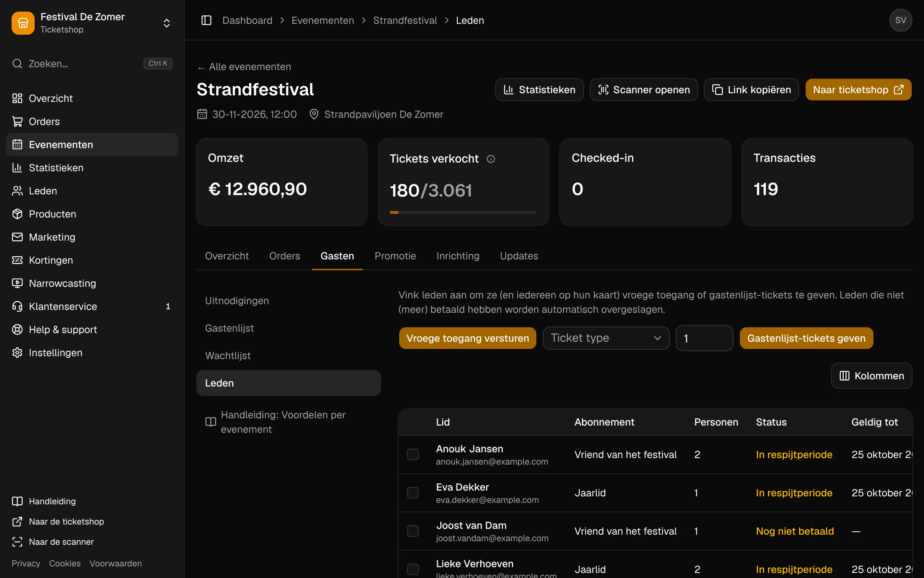The height and width of the screenshot is (578, 924).
Task: Open Naar ticketshop button
Action: click(x=858, y=90)
